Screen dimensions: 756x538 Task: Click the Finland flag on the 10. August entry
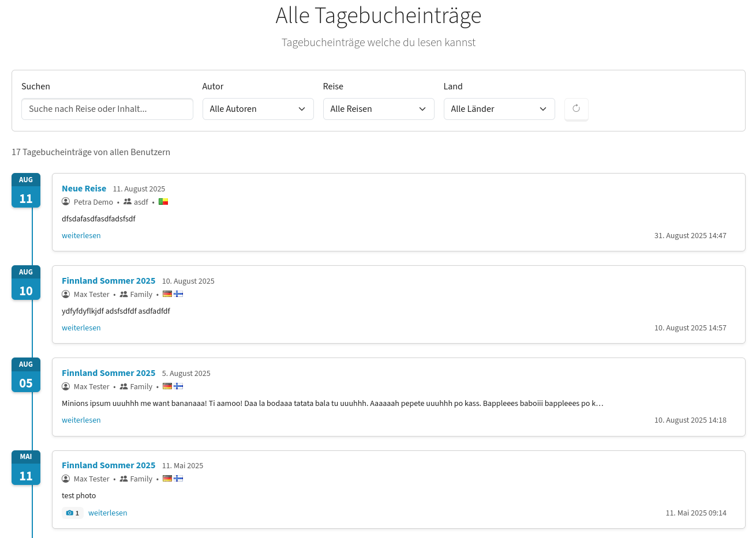click(x=178, y=294)
